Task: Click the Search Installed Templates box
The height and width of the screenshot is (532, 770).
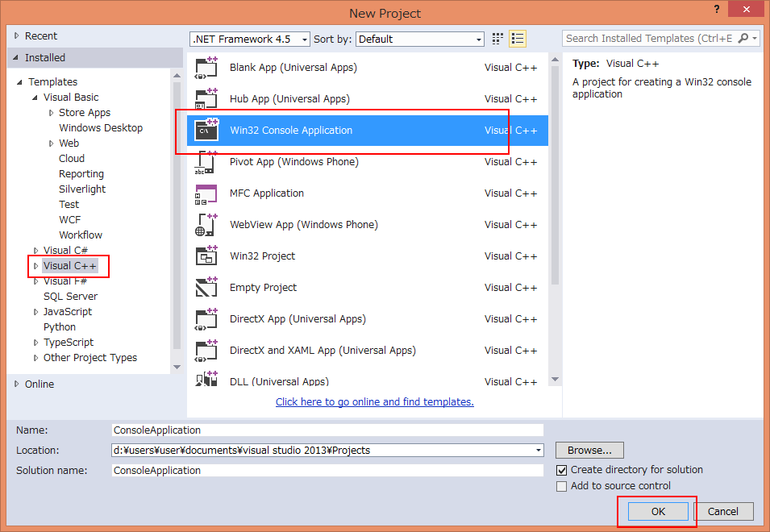Action: (649, 38)
